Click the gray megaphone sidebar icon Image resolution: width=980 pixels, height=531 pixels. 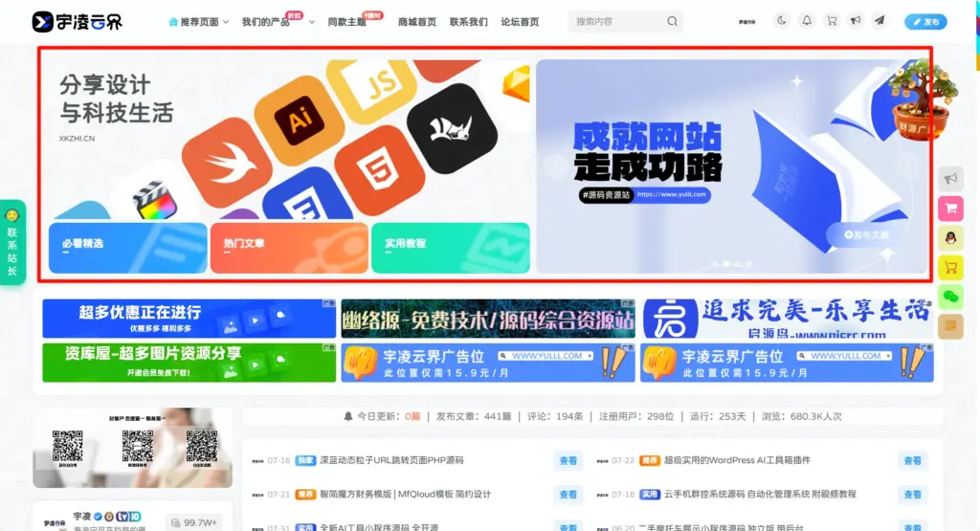pyautogui.click(x=950, y=179)
